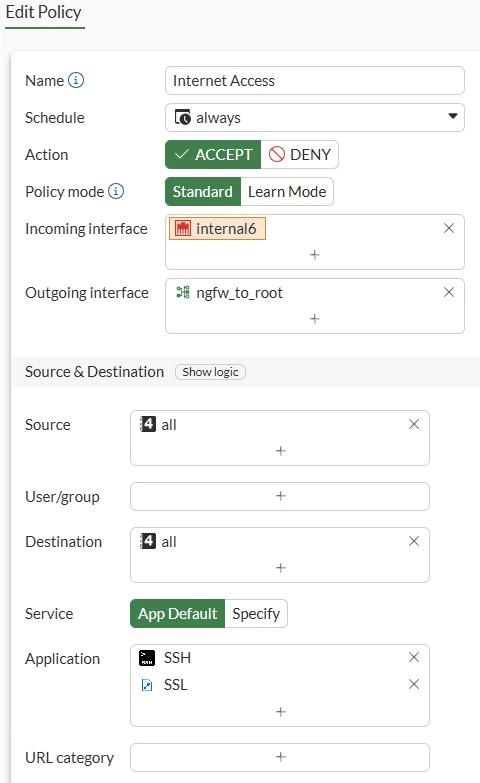
Task: Select Learn Mode policy mode
Action: tap(287, 191)
